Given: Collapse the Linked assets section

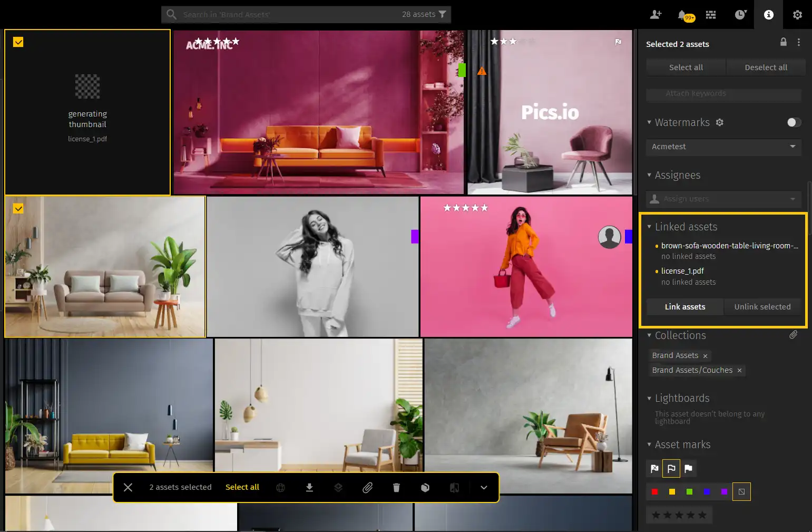Looking at the screenshot, I should point(649,226).
